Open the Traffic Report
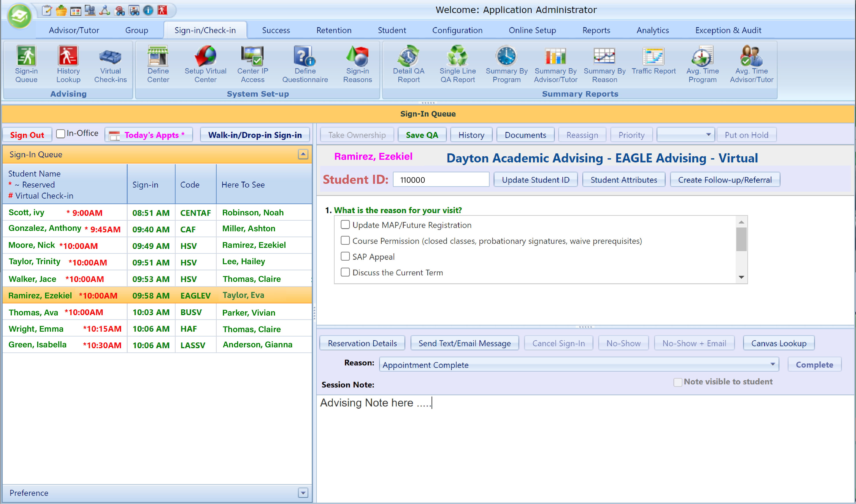This screenshot has height=504, width=856. pos(653,61)
